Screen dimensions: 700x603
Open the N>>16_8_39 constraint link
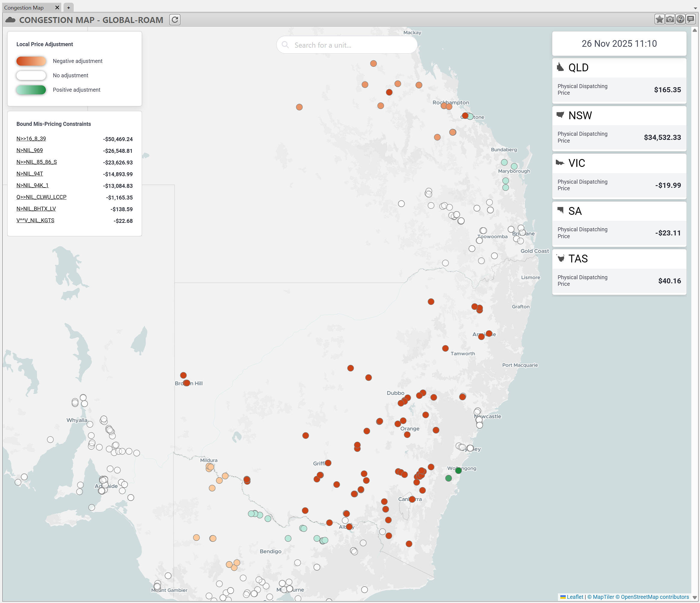coord(31,138)
